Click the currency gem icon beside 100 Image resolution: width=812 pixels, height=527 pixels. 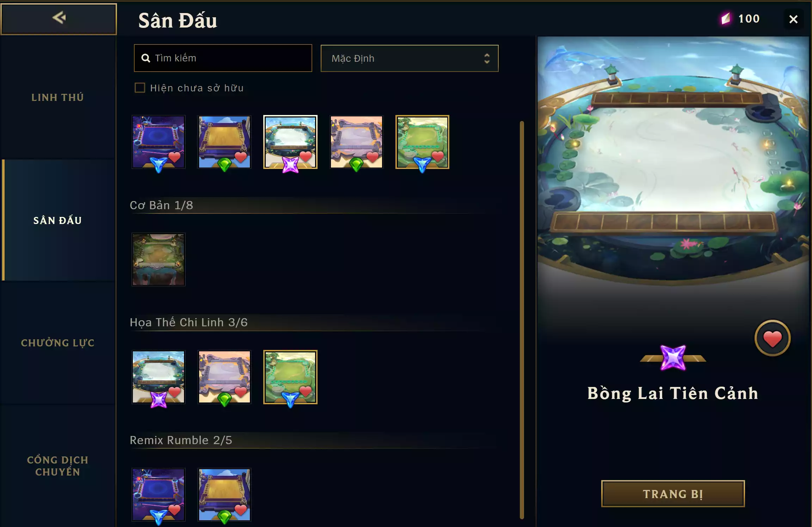pos(726,19)
